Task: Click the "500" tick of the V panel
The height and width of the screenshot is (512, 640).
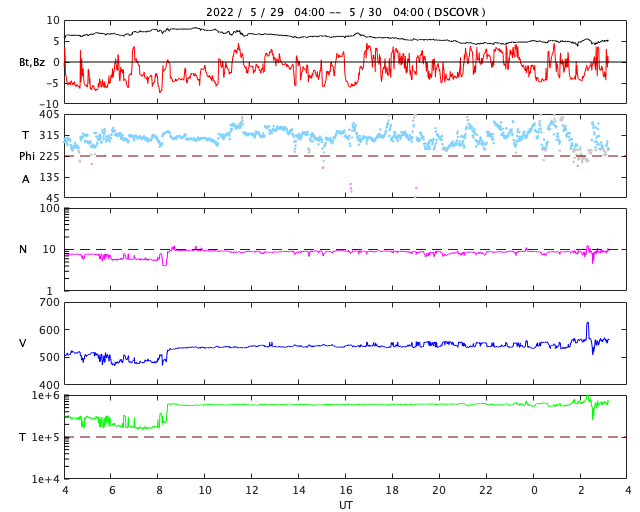Action: (x=49, y=357)
